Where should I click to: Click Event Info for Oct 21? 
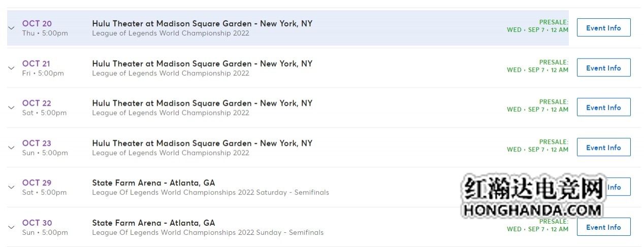[x=603, y=68]
